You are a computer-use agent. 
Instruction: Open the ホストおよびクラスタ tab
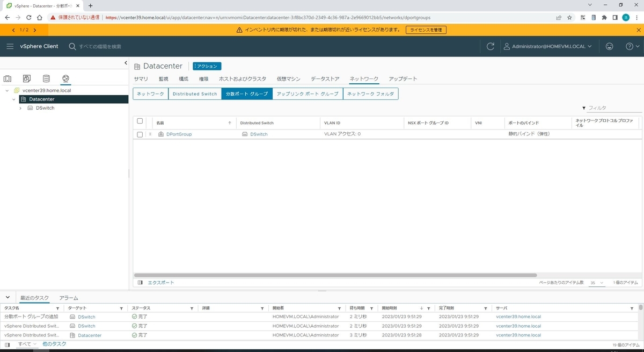pos(243,79)
